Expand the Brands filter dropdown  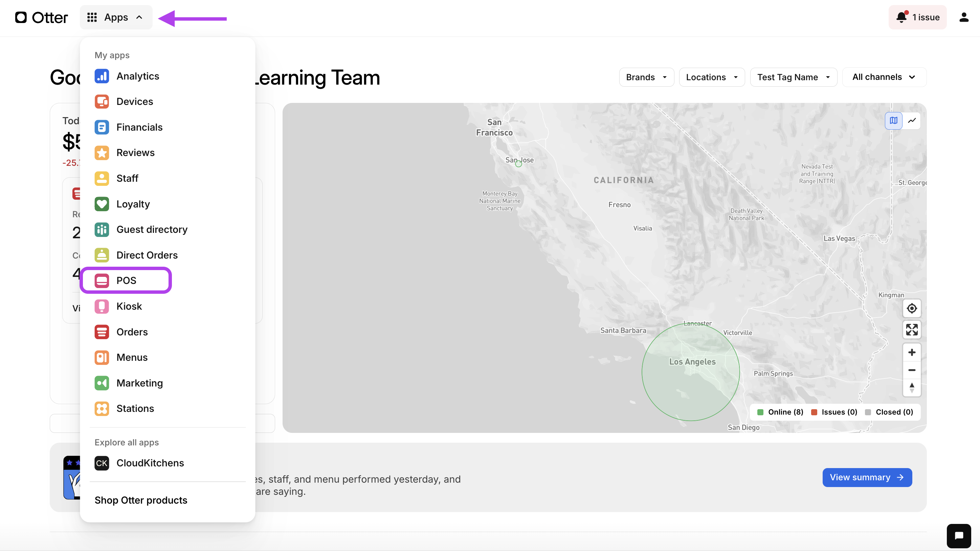(646, 77)
